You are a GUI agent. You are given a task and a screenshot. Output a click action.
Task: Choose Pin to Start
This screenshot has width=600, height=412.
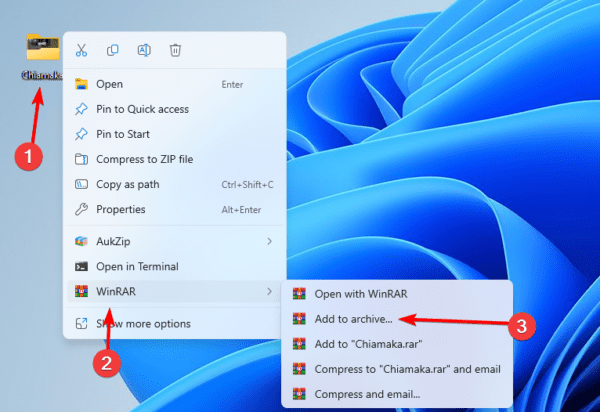click(175, 134)
